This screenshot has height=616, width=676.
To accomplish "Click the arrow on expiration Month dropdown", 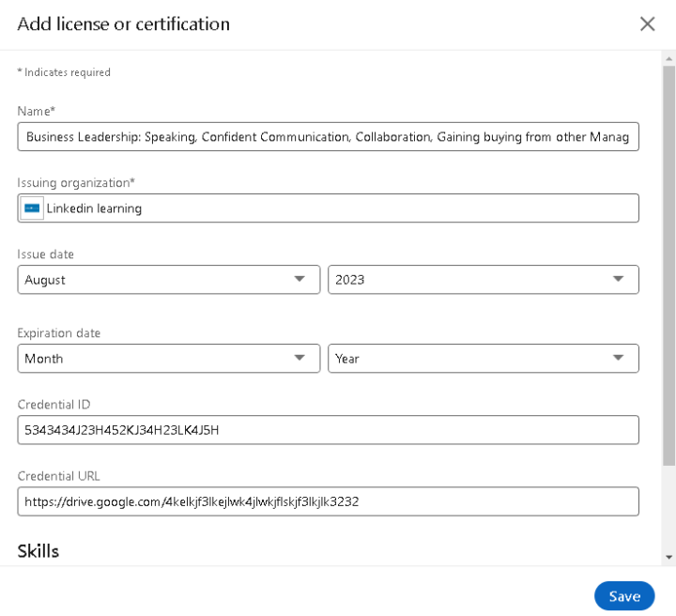I will click(300, 358).
